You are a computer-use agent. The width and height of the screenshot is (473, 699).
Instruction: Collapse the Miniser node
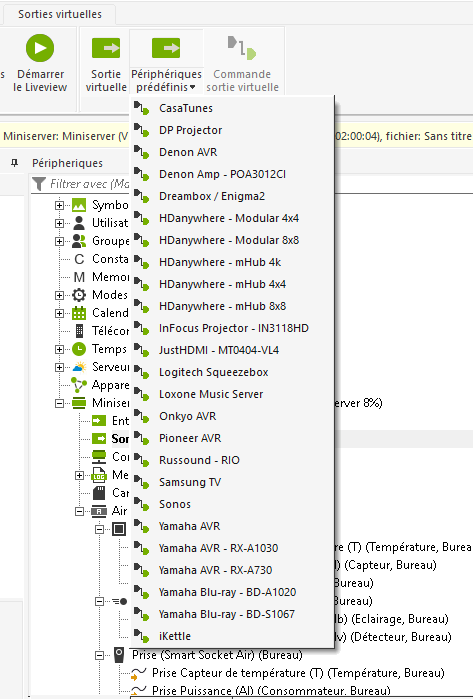(59, 403)
